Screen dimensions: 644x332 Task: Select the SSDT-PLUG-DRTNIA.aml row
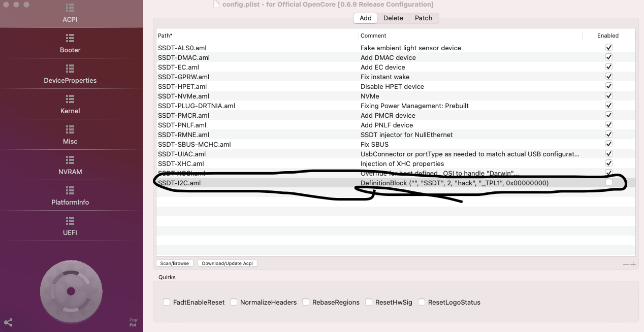197,106
